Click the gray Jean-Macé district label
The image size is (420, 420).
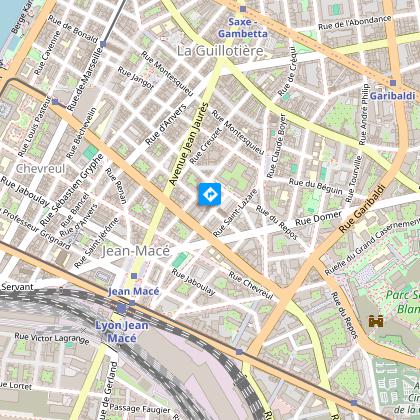(136, 251)
